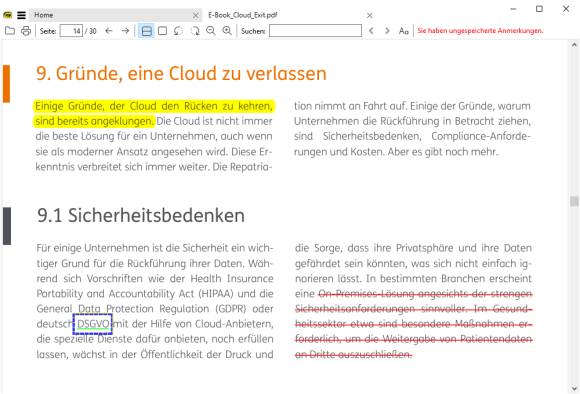Jump to the next search result
Screen dimensions: 580x394
[387, 31]
